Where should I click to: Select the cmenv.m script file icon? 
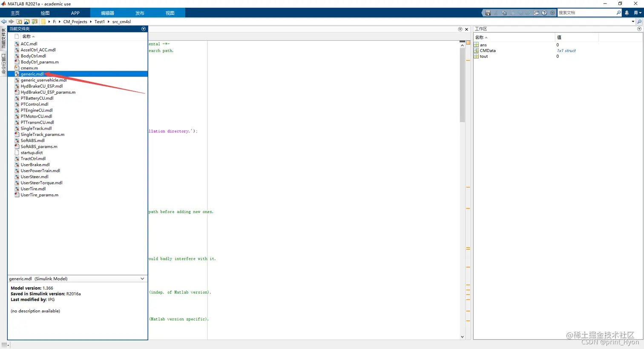(x=17, y=68)
